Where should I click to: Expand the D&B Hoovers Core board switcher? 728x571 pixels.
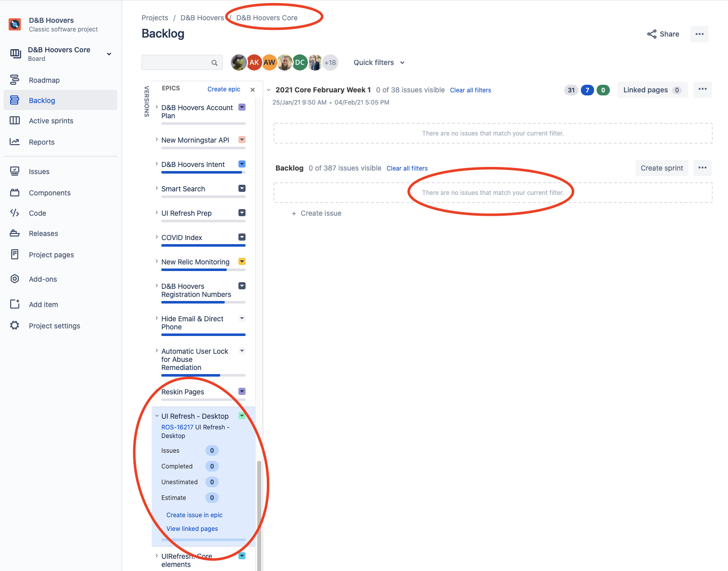109,54
